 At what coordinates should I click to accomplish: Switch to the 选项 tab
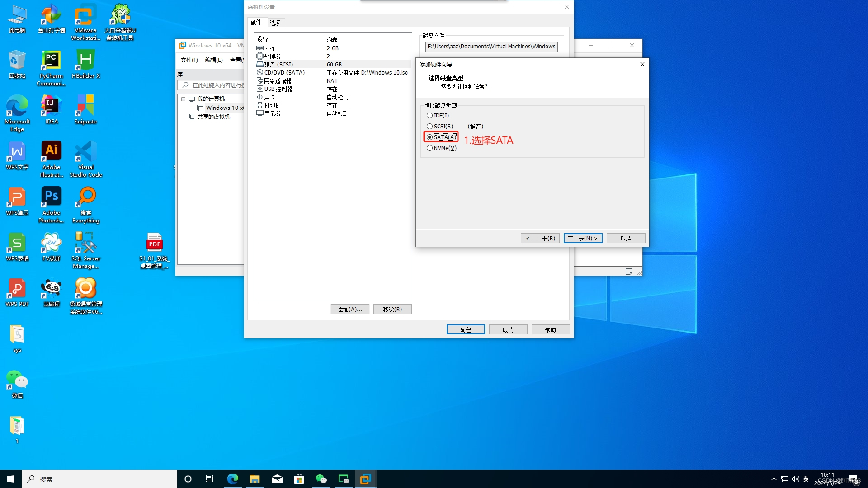click(x=275, y=22)
